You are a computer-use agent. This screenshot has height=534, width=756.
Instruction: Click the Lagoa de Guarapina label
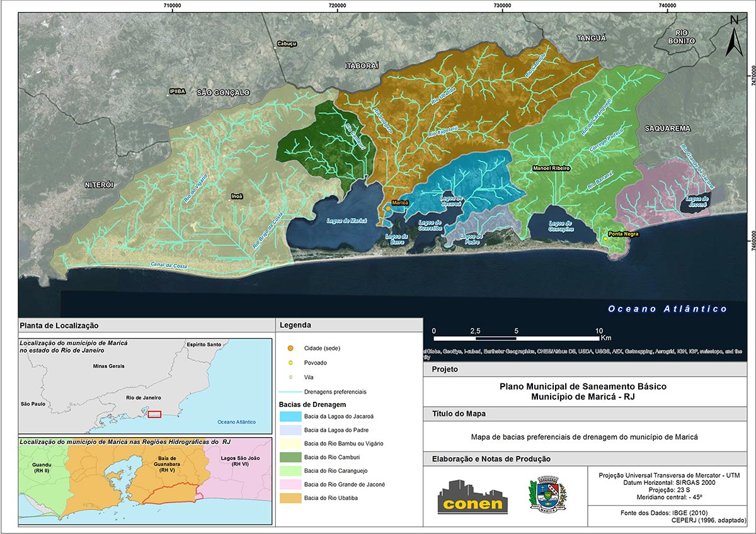pyautogui.click(x=561, y=227)
